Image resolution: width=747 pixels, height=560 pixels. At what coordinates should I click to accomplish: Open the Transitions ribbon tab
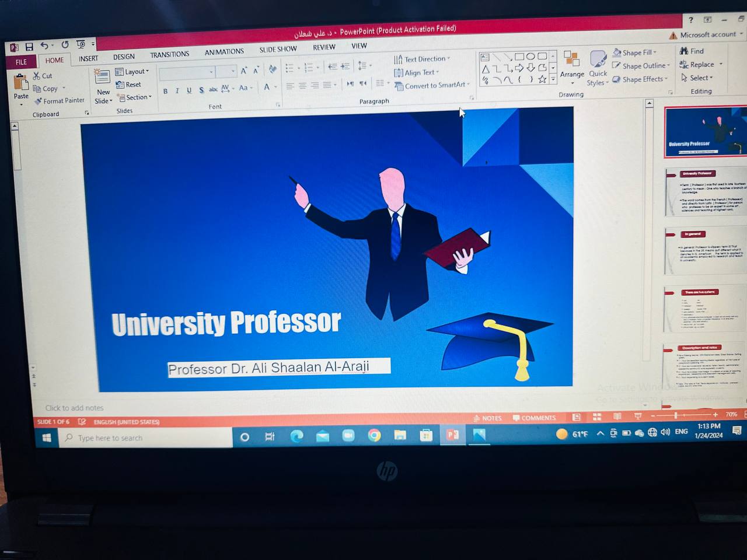[169, 54]
